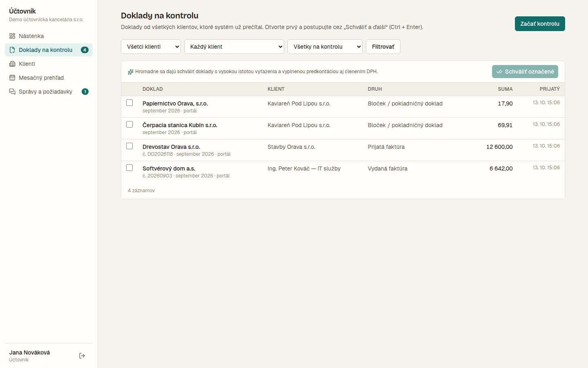Viewport: 588px width, 368px height.
Task: Click the amount 12 600,00
Action: [499, 147]
